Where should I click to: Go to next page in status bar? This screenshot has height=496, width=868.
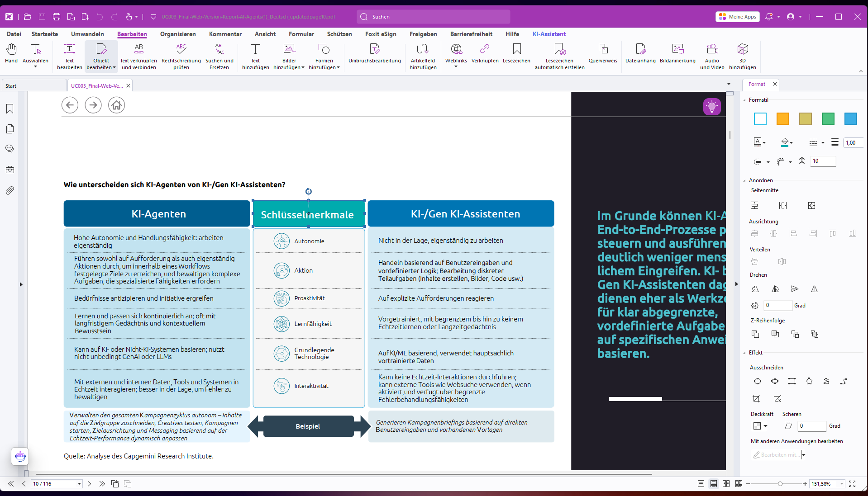90,484
